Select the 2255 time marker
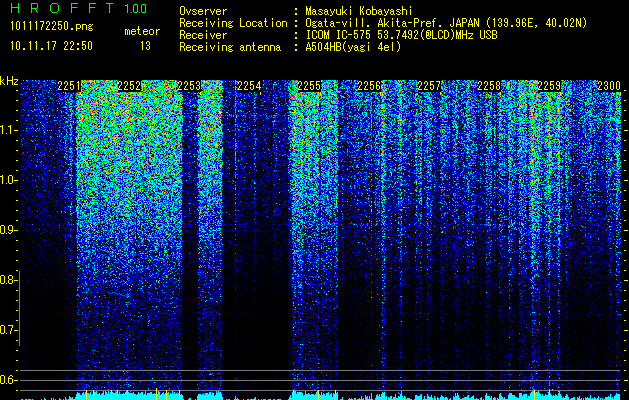The width and height of the screenshot is (629, 400). coord(309,86)
